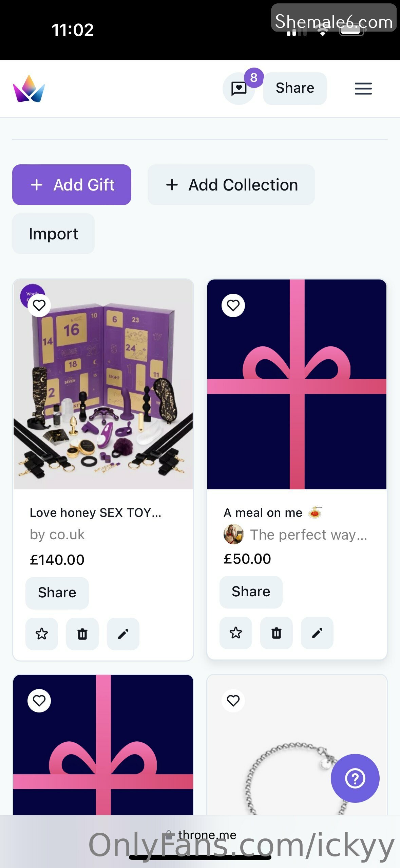Click Add Collection button
This screenshot has height=868, width=400.
(x=231, y=185)
